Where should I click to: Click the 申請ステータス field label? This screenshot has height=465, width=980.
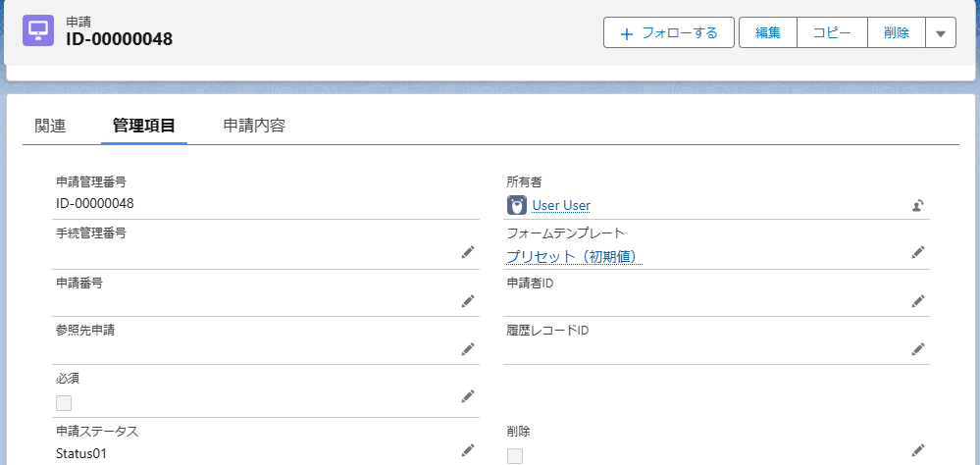click(x=97, y=432)
